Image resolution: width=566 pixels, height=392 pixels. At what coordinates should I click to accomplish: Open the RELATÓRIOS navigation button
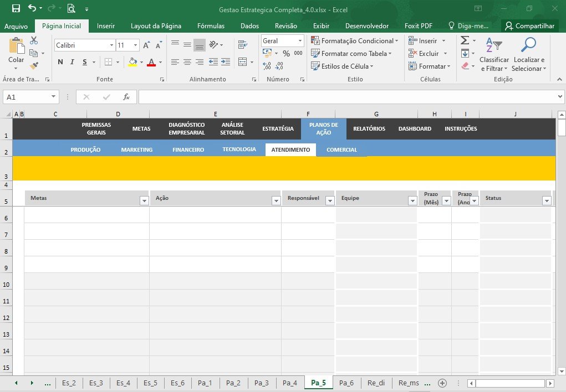[x=369, y=129]
